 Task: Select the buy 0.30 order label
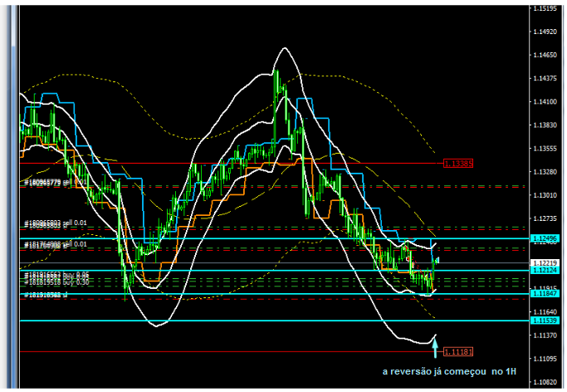coord(56,282)
